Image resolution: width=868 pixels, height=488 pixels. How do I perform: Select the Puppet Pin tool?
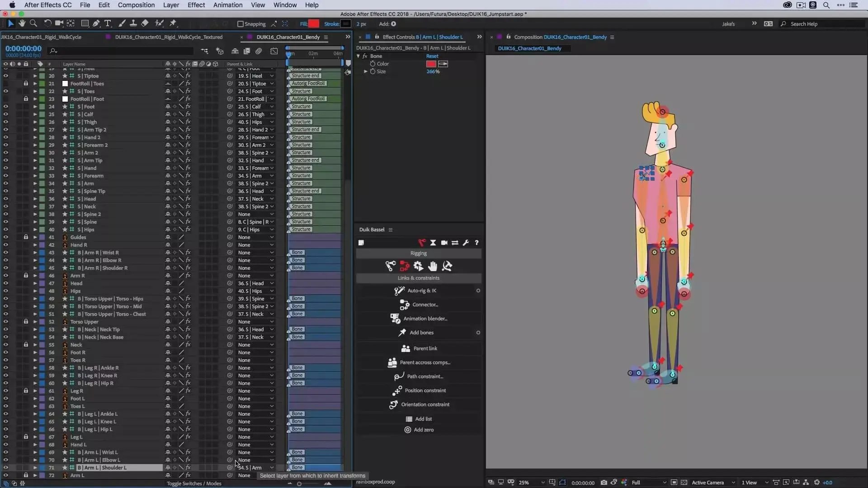click(x=173, y=23)
